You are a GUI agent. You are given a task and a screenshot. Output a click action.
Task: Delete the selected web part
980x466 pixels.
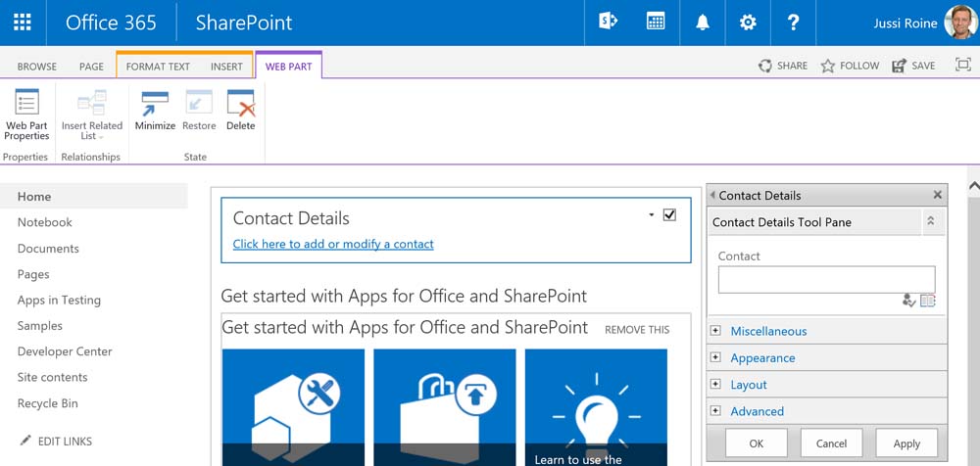pos(240,111)
